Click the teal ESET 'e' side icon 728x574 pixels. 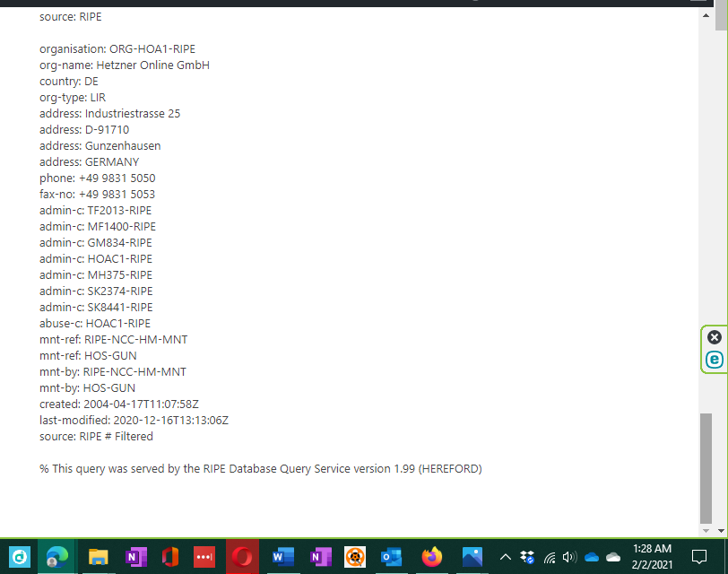[714, 360]
